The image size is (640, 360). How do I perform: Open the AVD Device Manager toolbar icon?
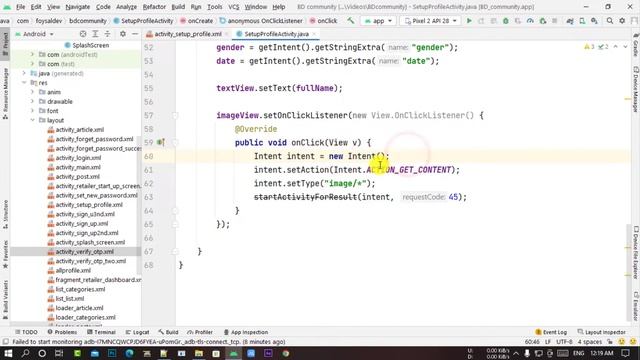(582, 20)
